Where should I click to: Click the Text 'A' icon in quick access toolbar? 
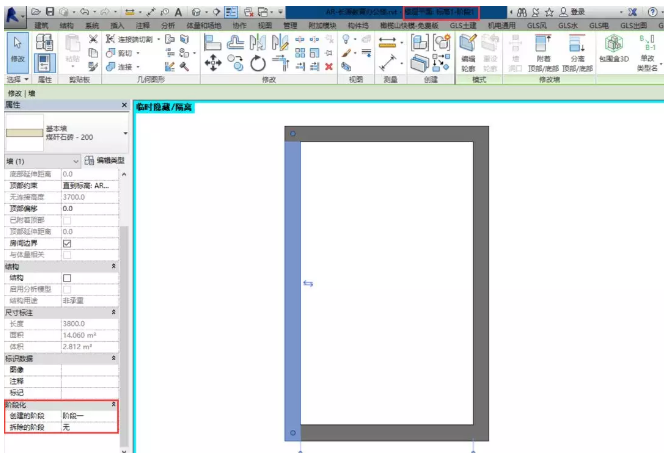(x=178, y=12)
